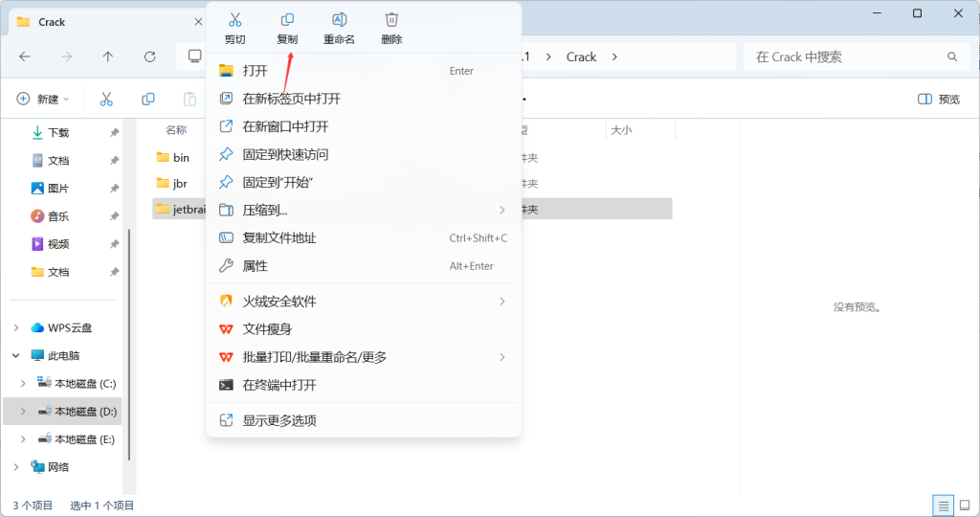Open 批量打印/批量重命名/更多 submenu

tap(363, 357)
